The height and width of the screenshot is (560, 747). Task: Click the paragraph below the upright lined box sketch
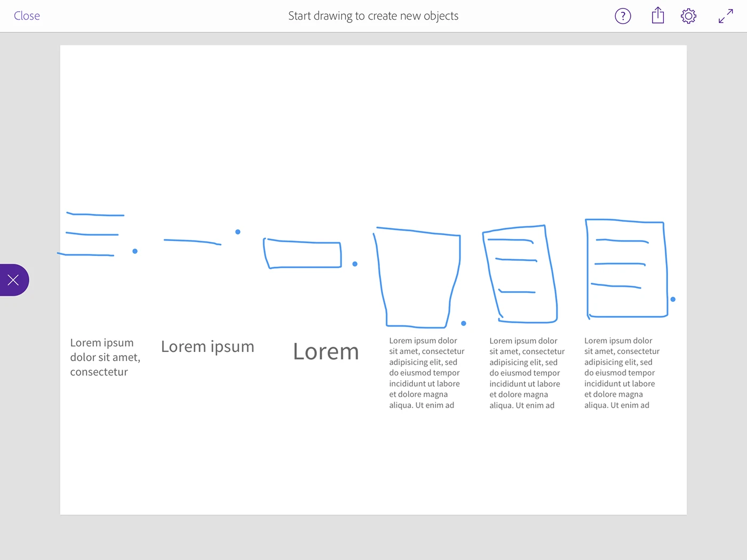pos(621,373)
